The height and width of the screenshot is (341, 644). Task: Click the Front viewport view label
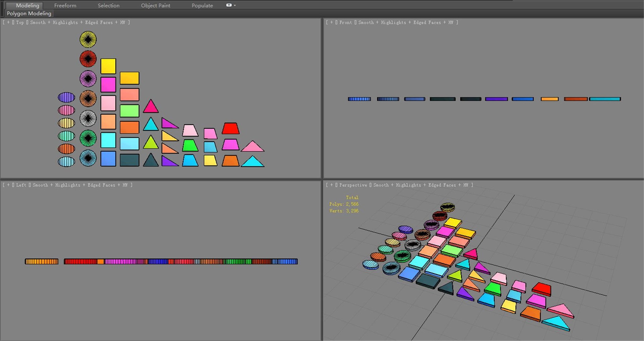coord(345,22)
